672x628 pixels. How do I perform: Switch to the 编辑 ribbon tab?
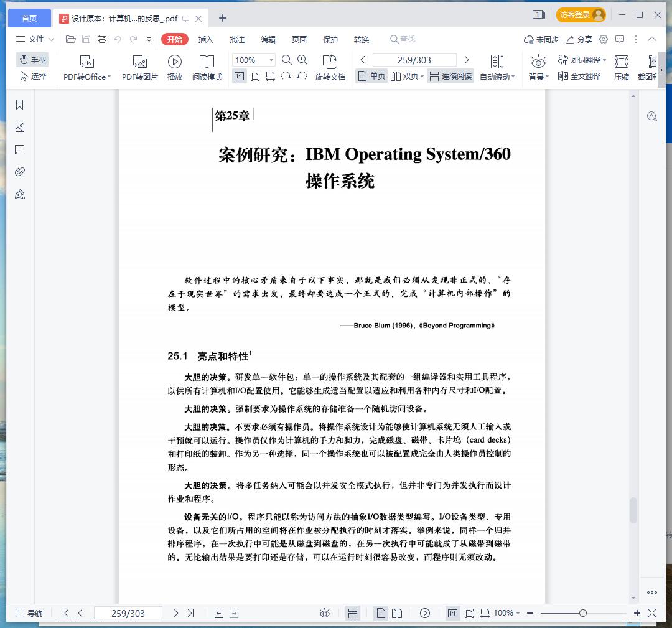pos(268,39)
